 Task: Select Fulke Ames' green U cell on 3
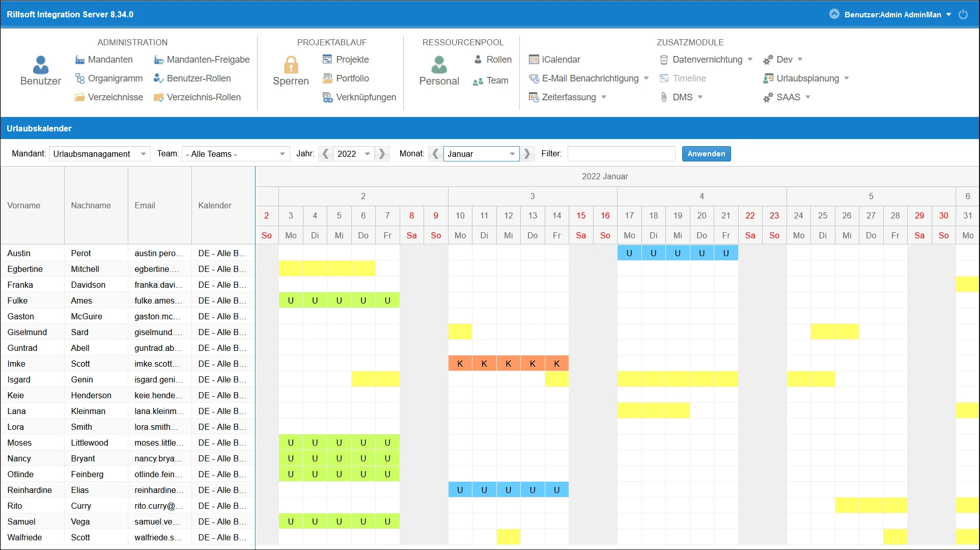[291, 300]
